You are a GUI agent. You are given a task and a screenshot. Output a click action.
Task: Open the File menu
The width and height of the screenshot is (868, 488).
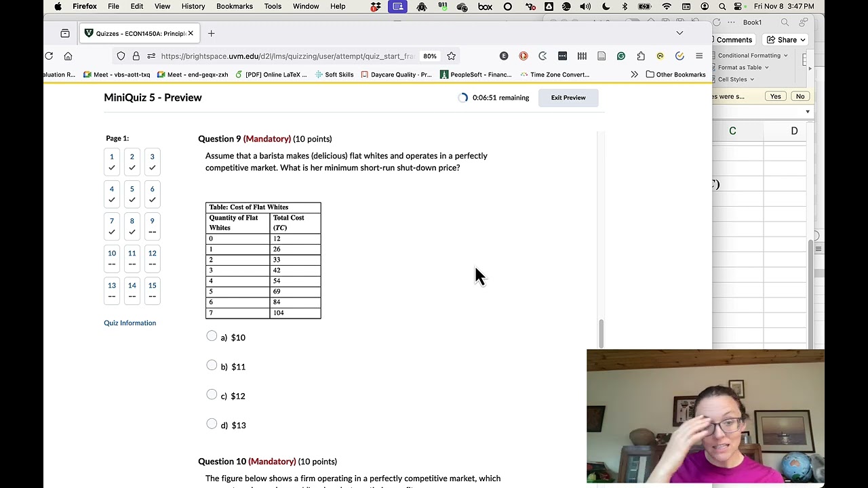(x=113, y=6)
